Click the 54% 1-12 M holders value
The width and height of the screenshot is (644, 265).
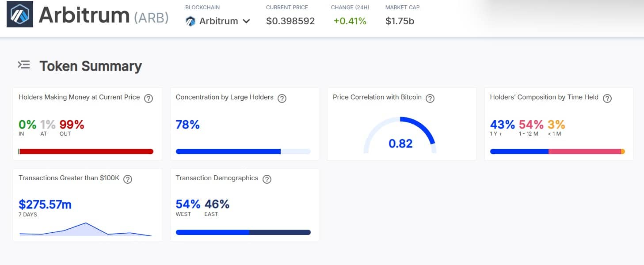tap(531, 125)
